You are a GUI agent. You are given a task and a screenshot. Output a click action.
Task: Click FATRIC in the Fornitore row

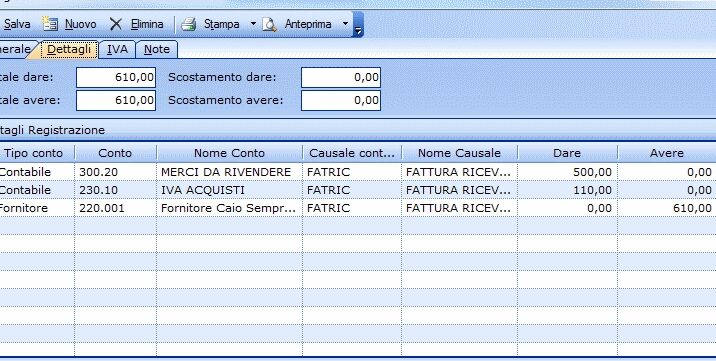352,208
